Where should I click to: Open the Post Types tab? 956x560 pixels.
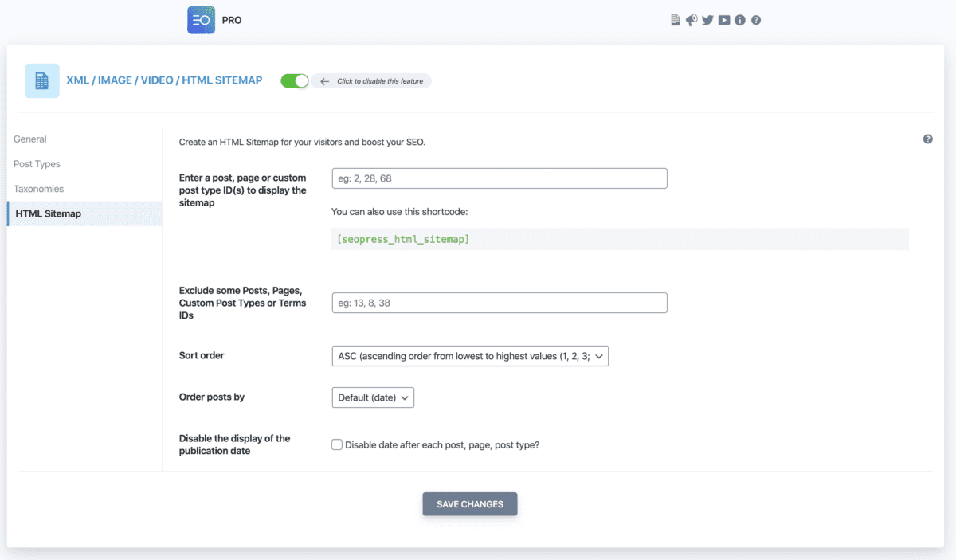pyautogui.click(x=37, y=164)
